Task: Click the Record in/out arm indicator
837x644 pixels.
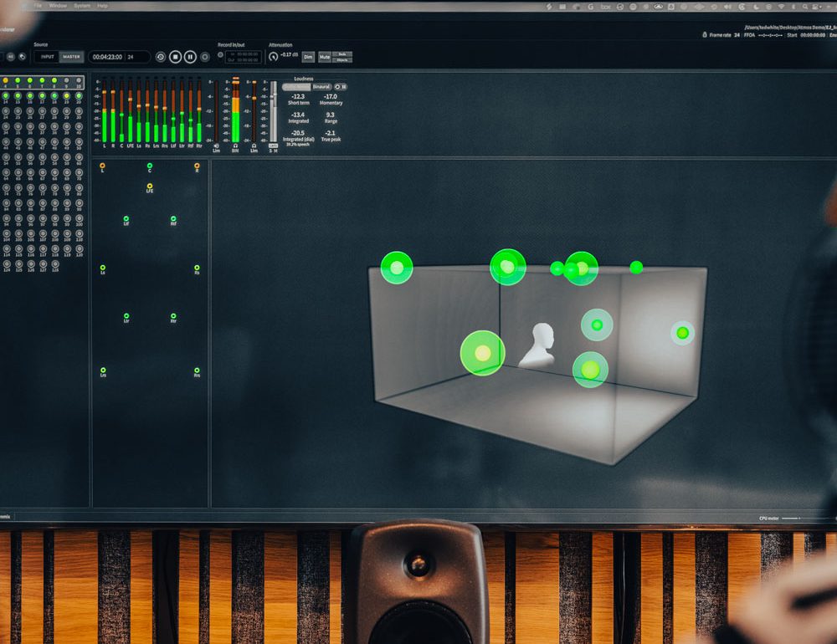Action: (220, 54)
